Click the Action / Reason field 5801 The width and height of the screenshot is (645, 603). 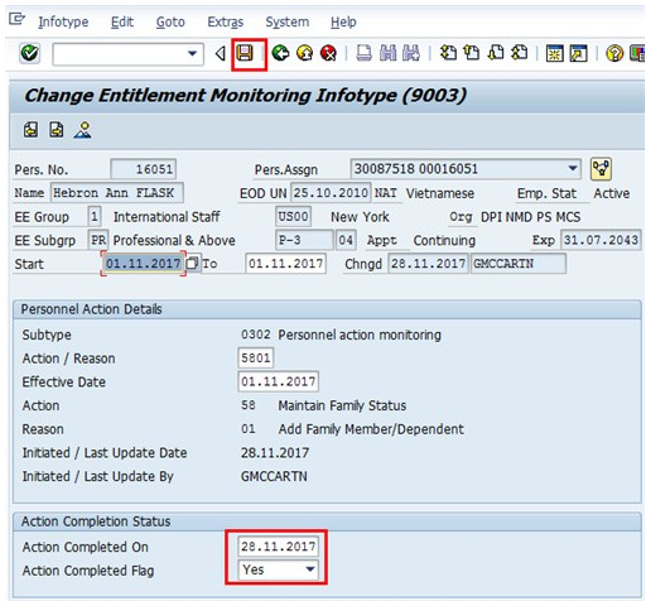click(x=255, y=358)
